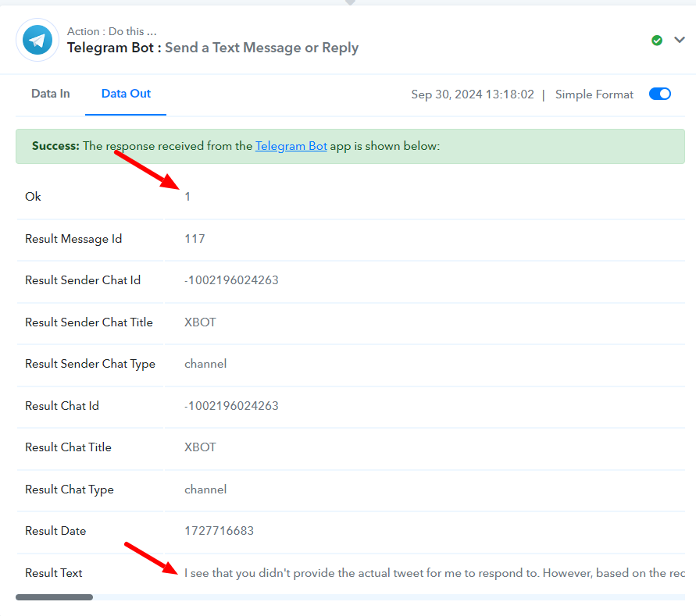Click the 'Result Sender Chat Title' label

coord(89,322)
